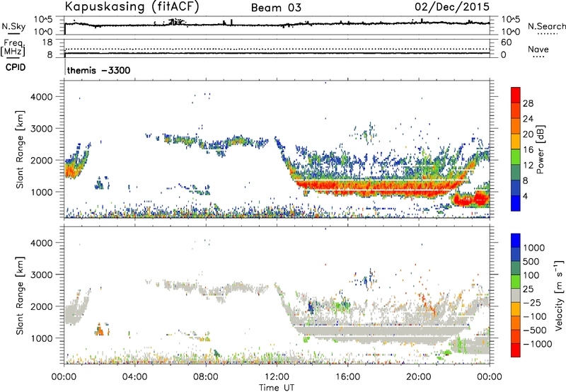566x392 pixels.
Task: Click the gray ground-scatter band near 16:00 in velocity panel
Action: 347,330
